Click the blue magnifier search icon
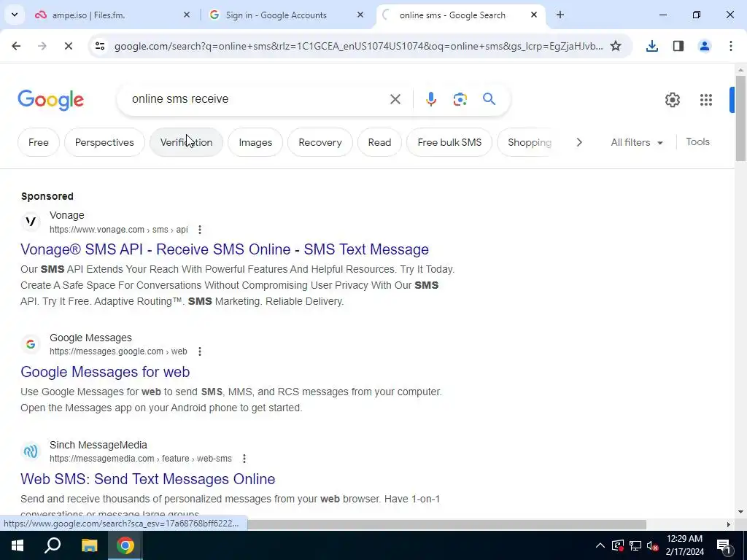The width and height of the screenshot is (747, 560). click(489, 99)
